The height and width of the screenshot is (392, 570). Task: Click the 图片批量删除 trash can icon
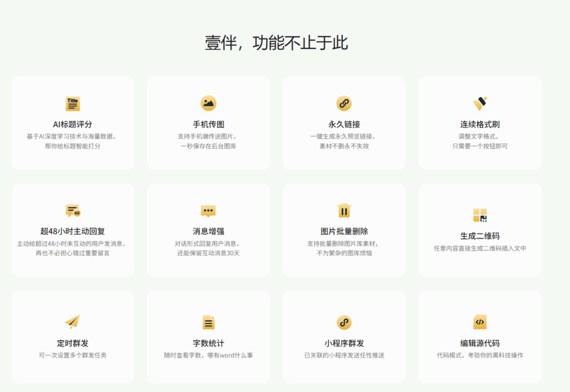pos(344,211)
